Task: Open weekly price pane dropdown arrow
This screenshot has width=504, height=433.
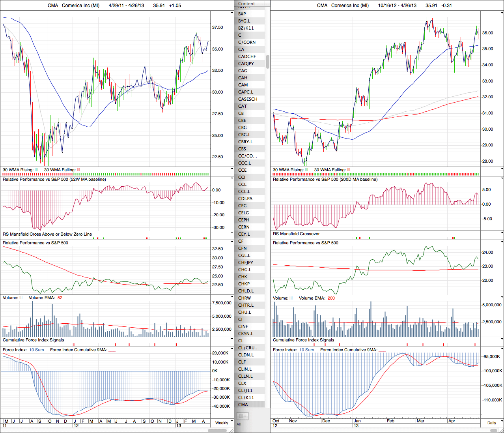Action: pos(232,13)
